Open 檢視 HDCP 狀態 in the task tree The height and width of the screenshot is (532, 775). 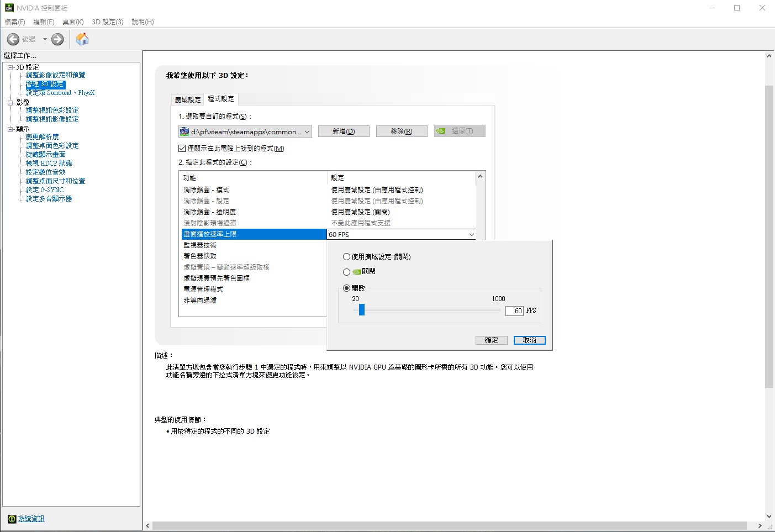(x=49, y=164)
